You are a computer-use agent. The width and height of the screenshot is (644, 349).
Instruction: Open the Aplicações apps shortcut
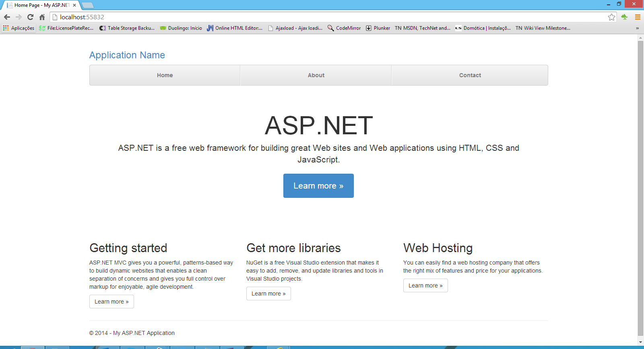click(19, 28)
